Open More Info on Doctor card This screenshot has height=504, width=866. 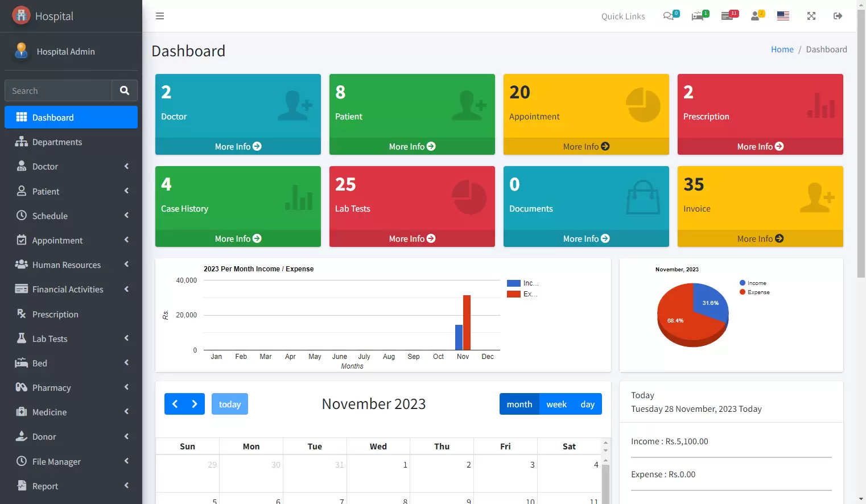click(x=238, y=146)
